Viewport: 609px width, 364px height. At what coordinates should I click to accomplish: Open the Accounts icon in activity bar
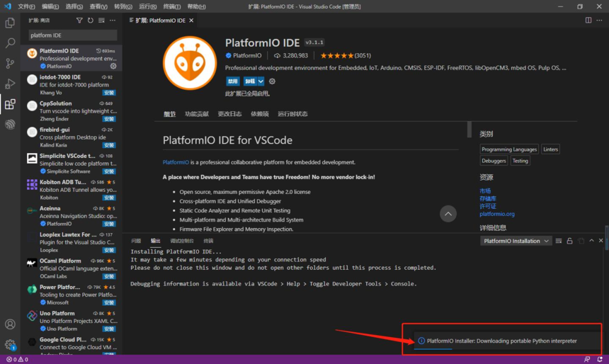point(10,324)
